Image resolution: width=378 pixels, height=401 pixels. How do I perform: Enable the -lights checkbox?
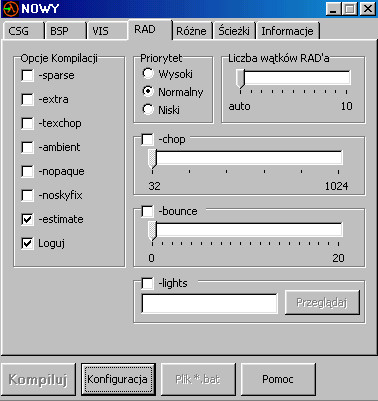tap(147, 283)
